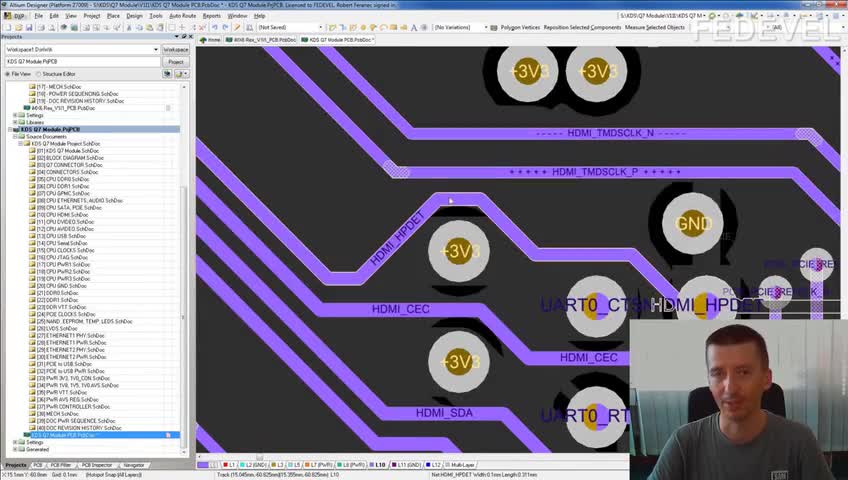The height and width of the screenshot is (480, 848).
Task: Click the Projects panel pin icon
Action: pos(184,37)
